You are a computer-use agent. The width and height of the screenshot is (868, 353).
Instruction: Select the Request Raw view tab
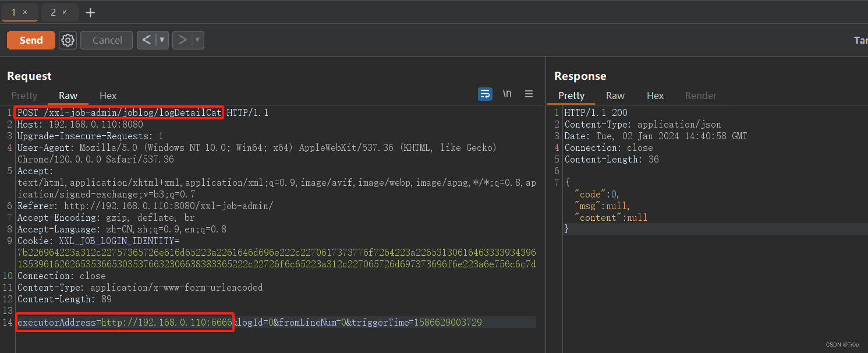(x=68, y=96)
